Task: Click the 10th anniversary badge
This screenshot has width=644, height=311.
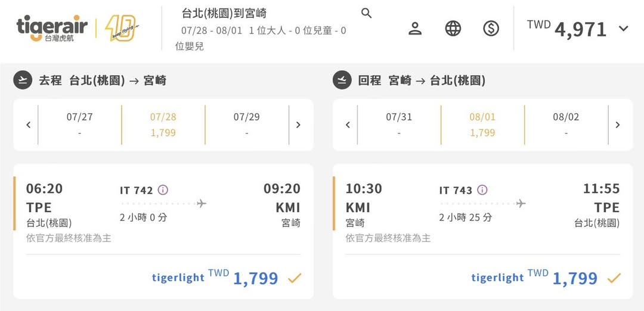Action: [121, 28]
